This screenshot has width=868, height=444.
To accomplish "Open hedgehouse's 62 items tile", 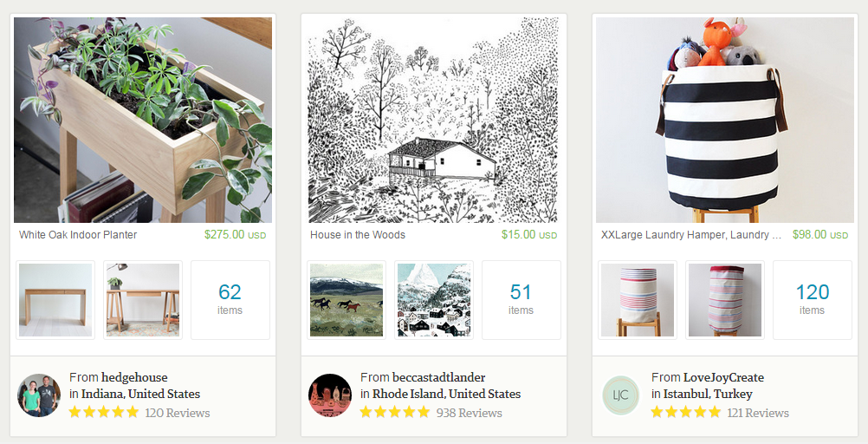I will pyautogui.click(x=230, y=300).
